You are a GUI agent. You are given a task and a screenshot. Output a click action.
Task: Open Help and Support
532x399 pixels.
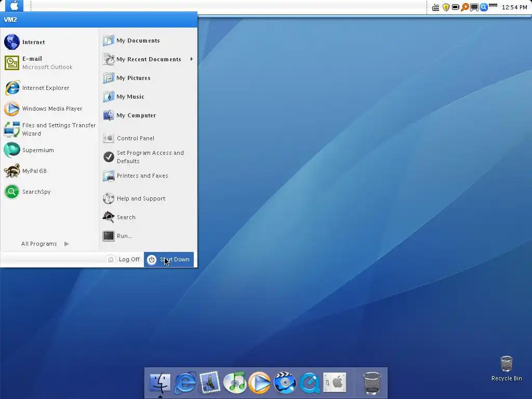(148, 198)
